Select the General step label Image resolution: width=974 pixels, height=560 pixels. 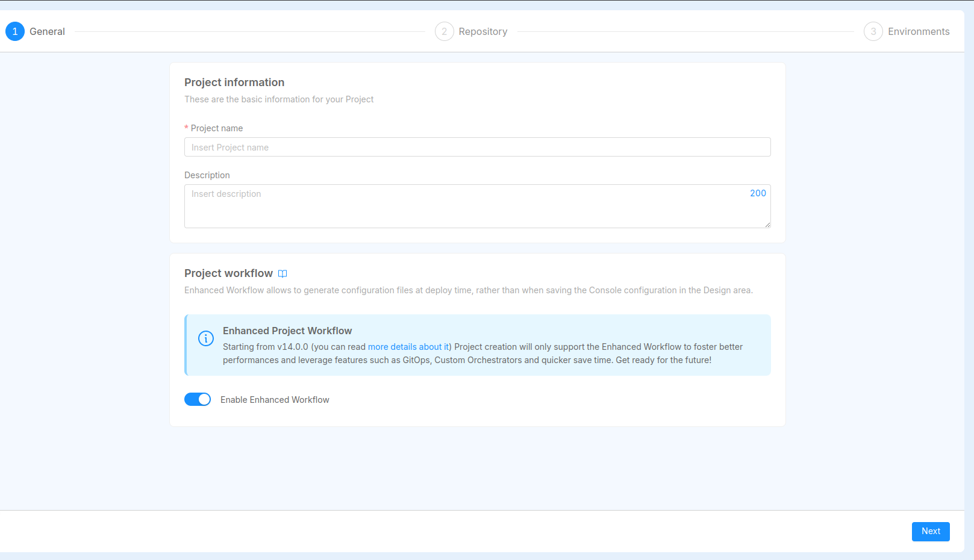pyautogui.click(x=47, y=31)
